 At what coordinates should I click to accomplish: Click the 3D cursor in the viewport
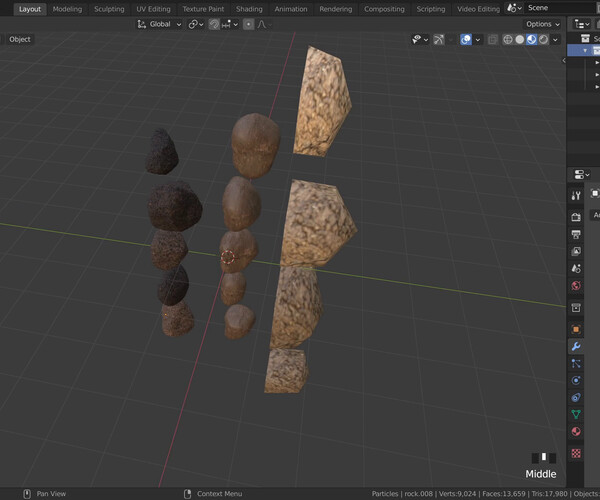(228, 257)
